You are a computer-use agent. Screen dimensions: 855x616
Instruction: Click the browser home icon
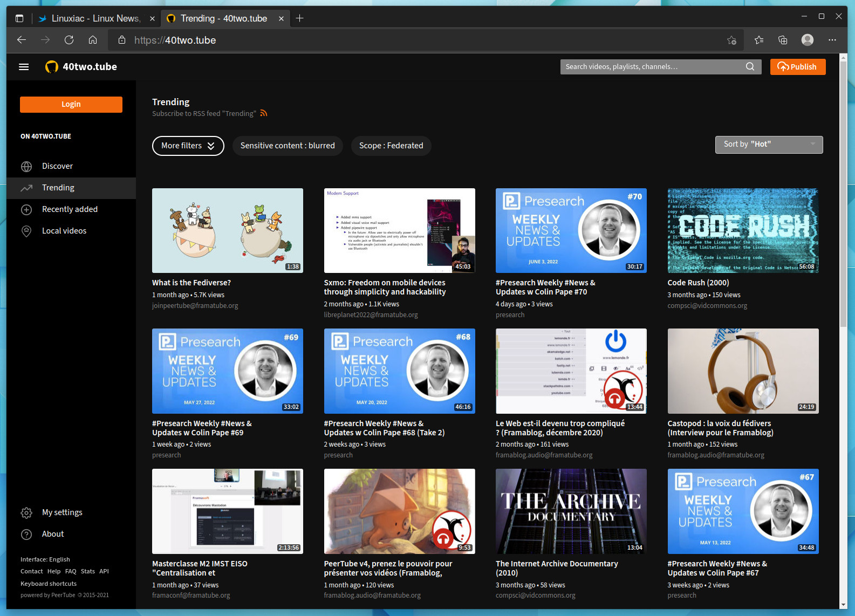tap(93, 40)
